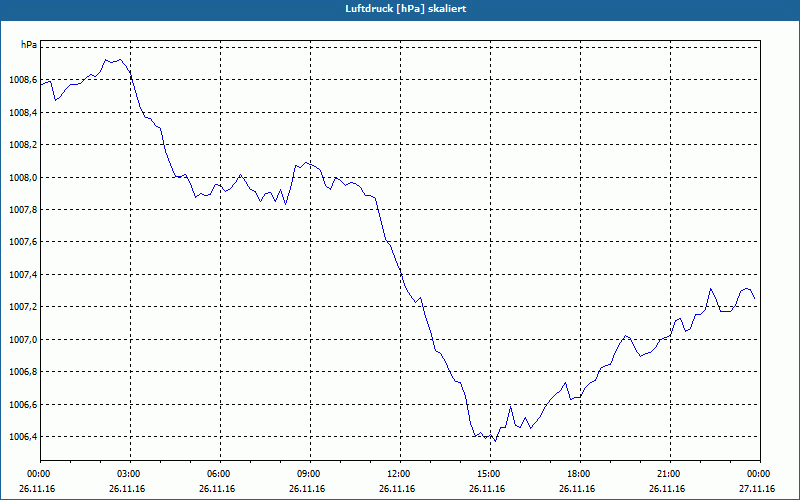Screen dimensions: 800x500
Task: Click the 26.11.16 date under 12:00
Action: [x=397, y=489]
